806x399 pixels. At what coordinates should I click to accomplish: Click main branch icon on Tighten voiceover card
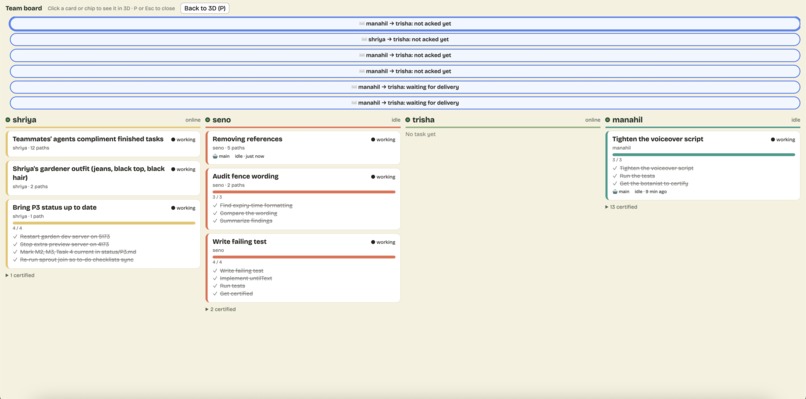click(615, 191)
